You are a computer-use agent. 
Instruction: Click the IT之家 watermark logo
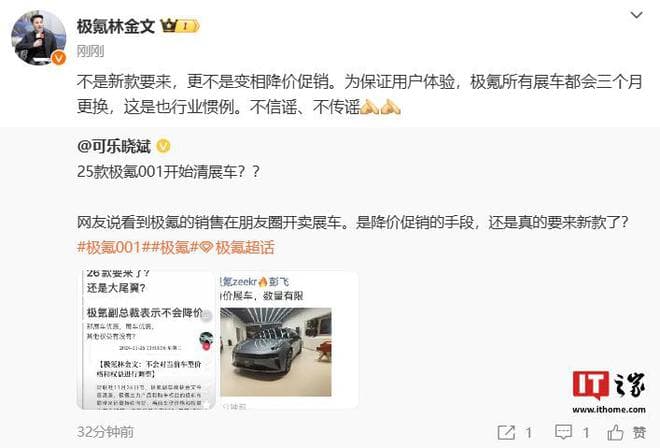point(609,392)
